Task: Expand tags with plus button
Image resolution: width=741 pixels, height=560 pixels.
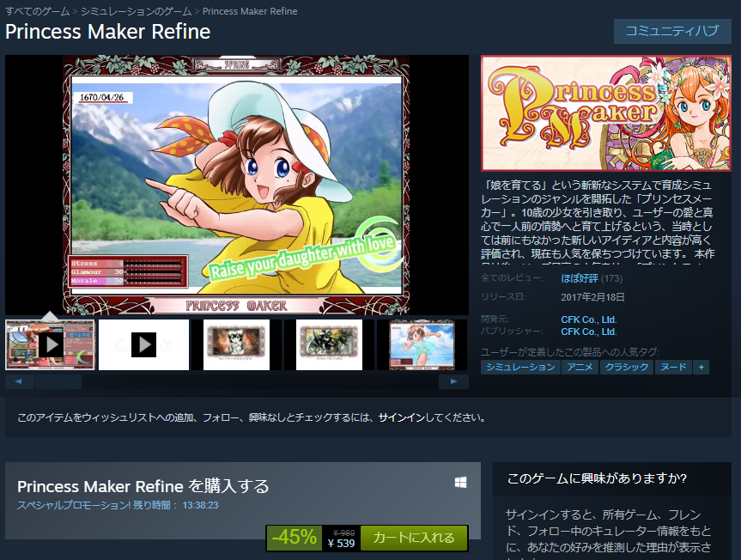Action: pos(702,368)
